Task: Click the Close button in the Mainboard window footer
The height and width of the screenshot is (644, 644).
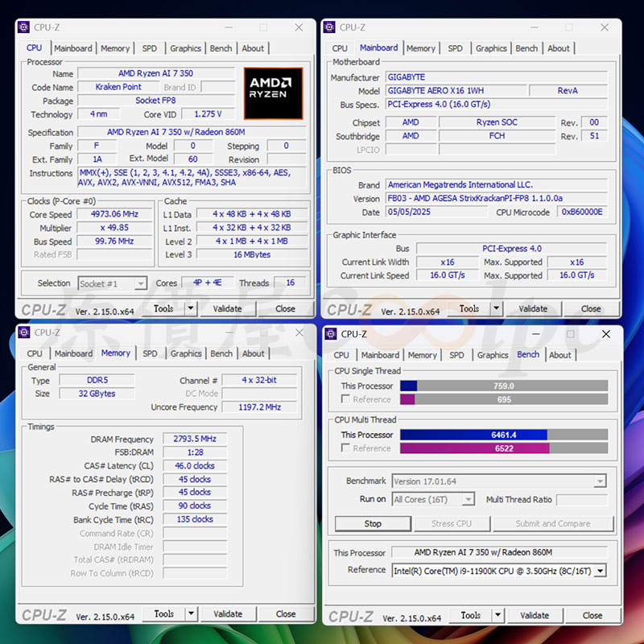Action: coord(591,308)
